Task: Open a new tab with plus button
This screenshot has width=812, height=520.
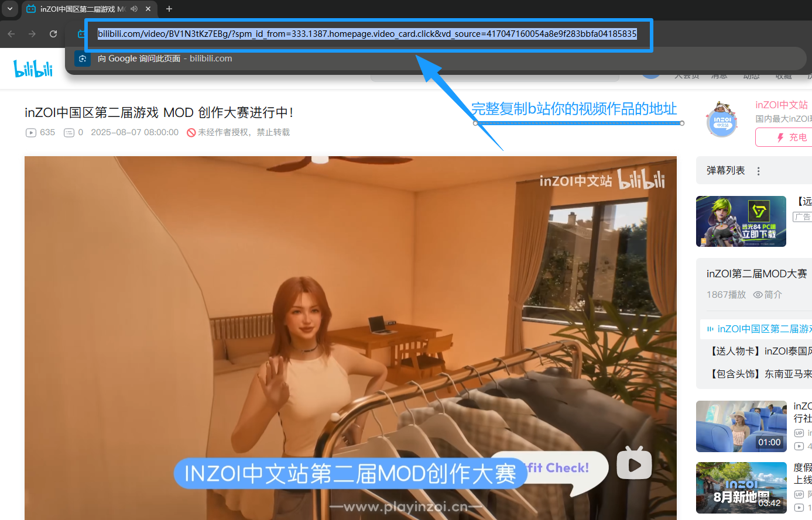Action: tap(169, 9)
